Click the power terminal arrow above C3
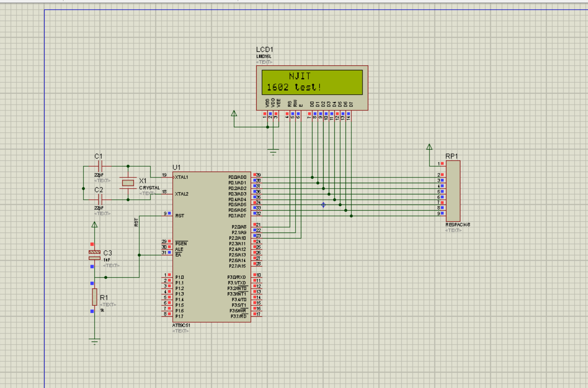The width and height of the screenshot is (588, 388). [94, 224]
